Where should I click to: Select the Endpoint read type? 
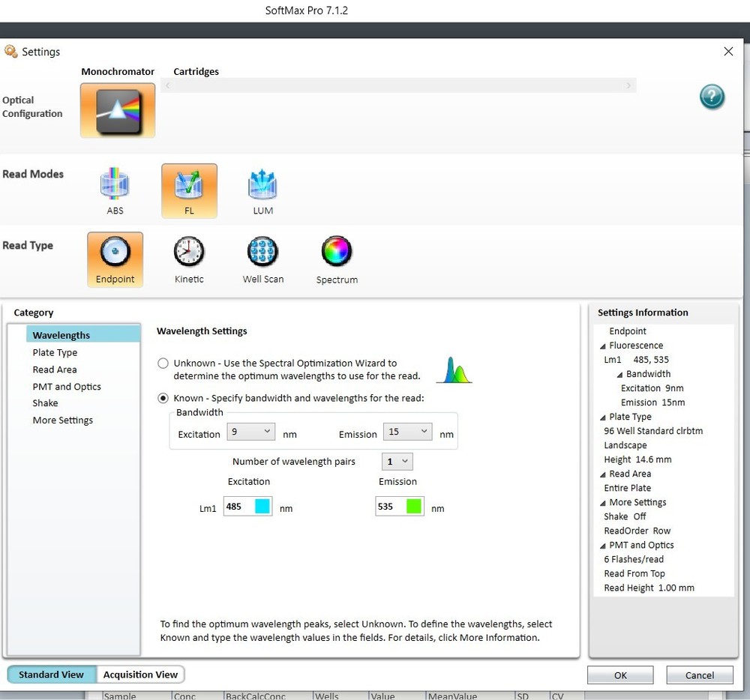pos(115,259)
